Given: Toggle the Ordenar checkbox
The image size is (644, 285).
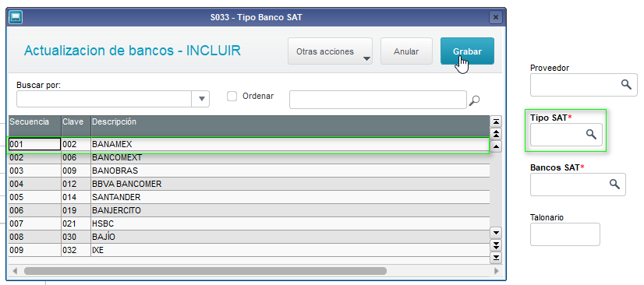Looking at the screenshot, I should pos(232,96).
